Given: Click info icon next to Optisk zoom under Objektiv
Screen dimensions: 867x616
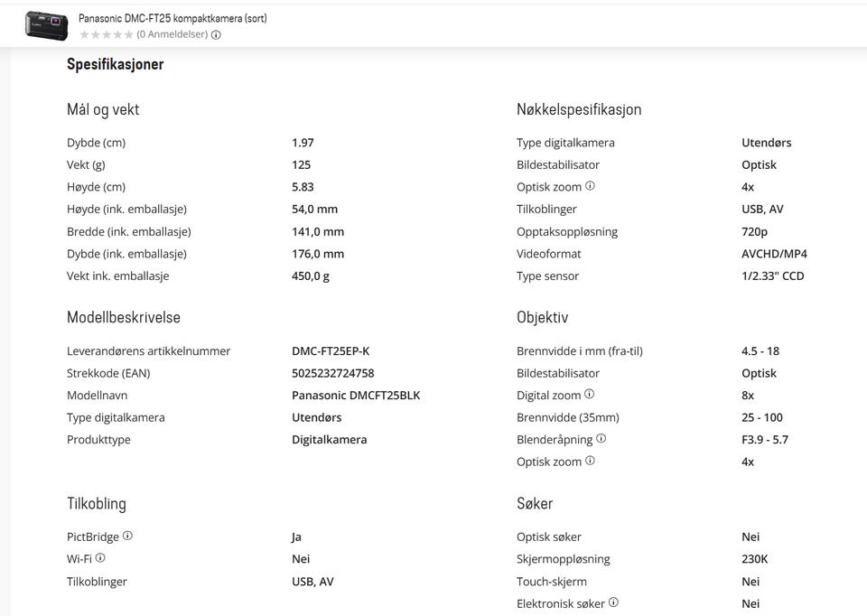Looking at the screenshot, I should coord(590,461).
